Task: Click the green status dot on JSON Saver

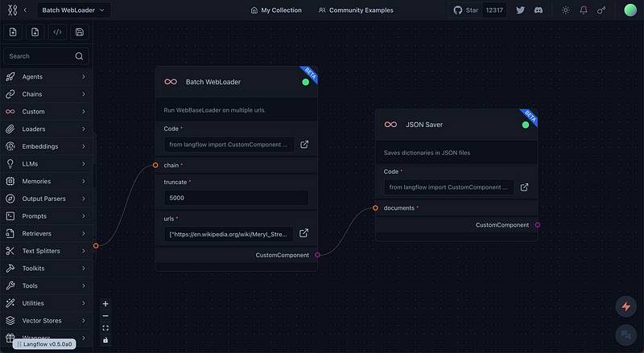Action: (x=526, y=125)
